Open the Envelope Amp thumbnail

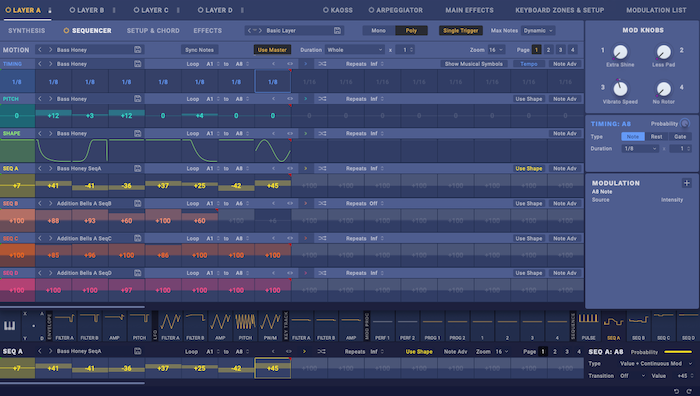point(114,326)
